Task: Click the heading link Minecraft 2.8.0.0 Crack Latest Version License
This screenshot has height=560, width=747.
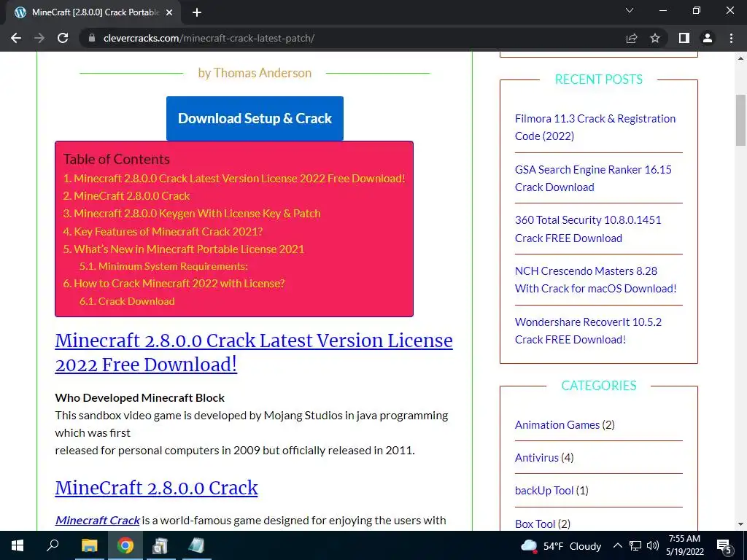Action: [x=254, y=352]
